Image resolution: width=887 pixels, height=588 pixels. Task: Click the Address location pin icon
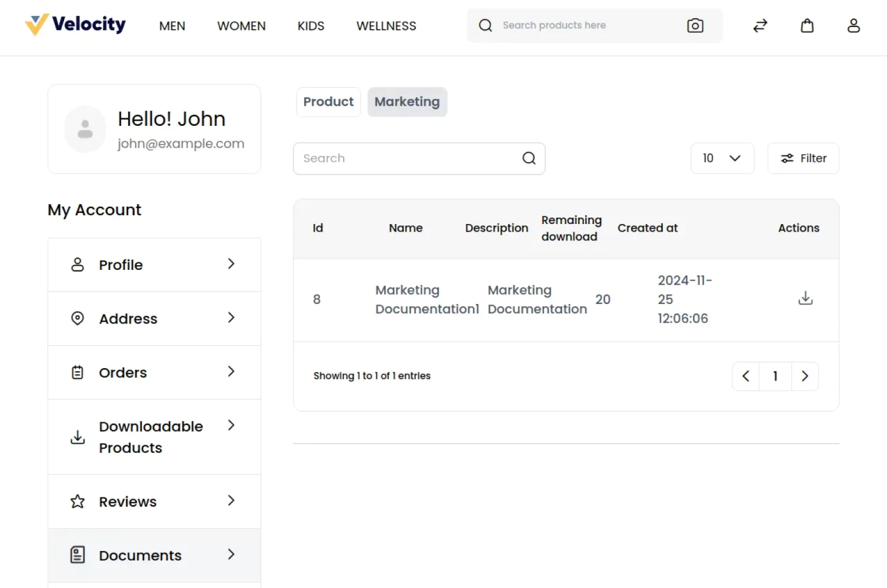tap(78, 318)
